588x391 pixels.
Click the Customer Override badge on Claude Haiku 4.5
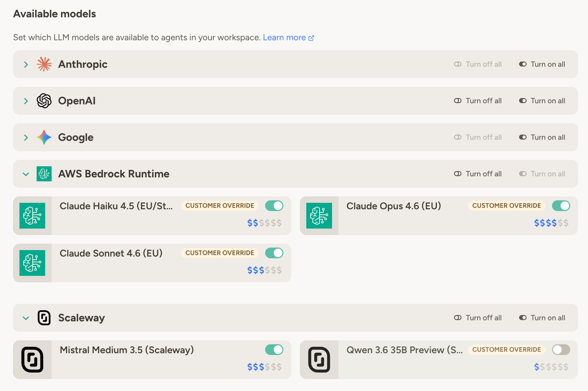[220, 206]
